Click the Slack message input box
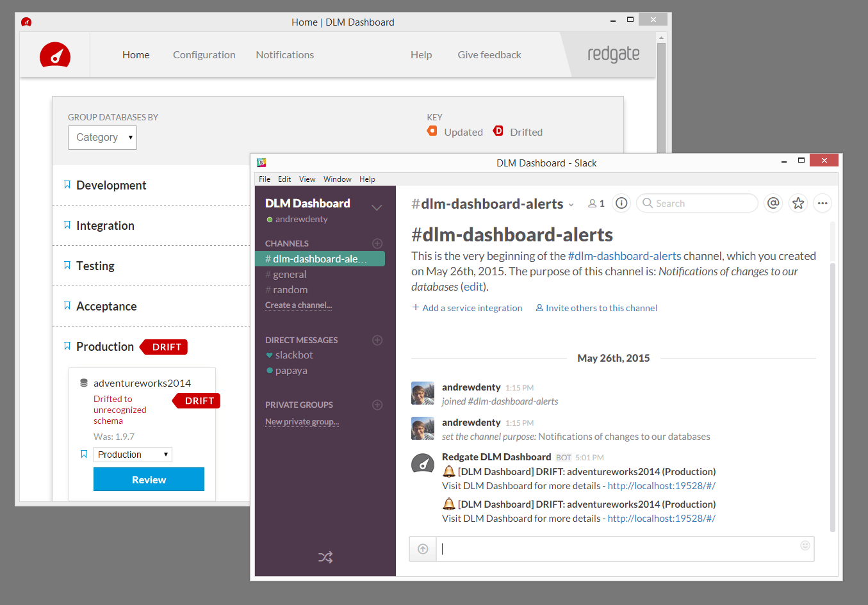 (625, 549)
